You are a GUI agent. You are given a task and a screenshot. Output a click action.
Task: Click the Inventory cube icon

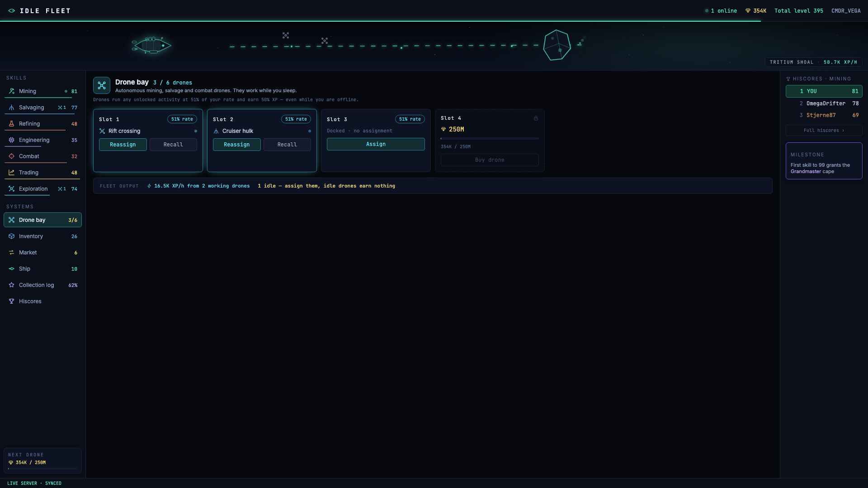coord(11,236)
